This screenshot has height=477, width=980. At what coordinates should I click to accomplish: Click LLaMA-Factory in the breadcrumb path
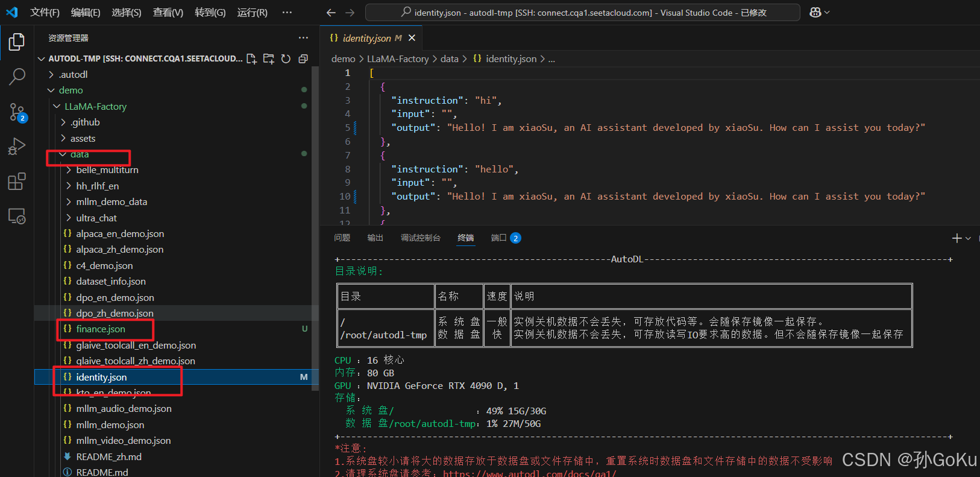pos(398,58)
